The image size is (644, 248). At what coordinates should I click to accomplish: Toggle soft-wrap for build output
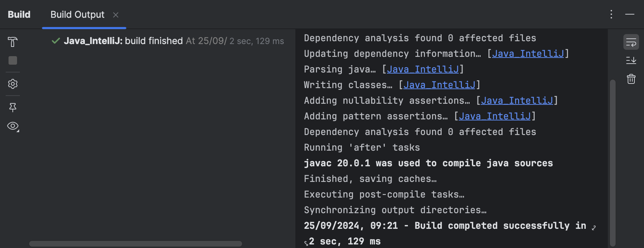click(631, 42)
